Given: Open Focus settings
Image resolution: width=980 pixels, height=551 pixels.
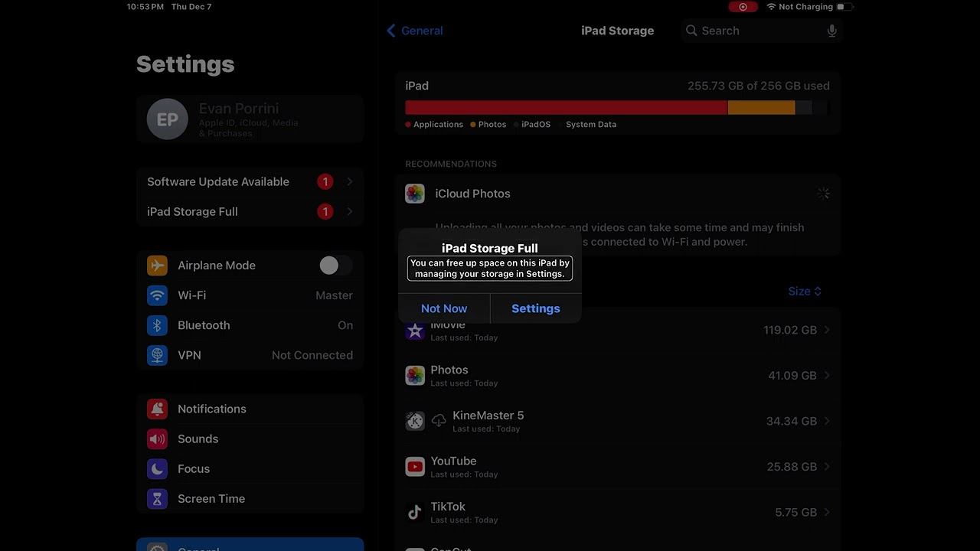Looking at the screenshot, I should tap(250, 468).
